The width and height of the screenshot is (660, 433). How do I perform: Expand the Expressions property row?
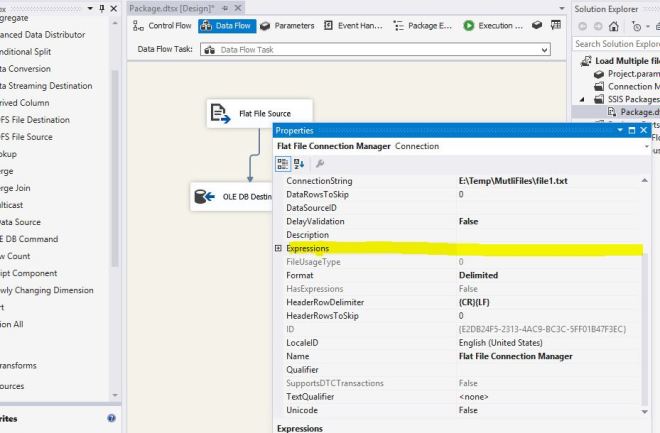click(x=278, y=248)
